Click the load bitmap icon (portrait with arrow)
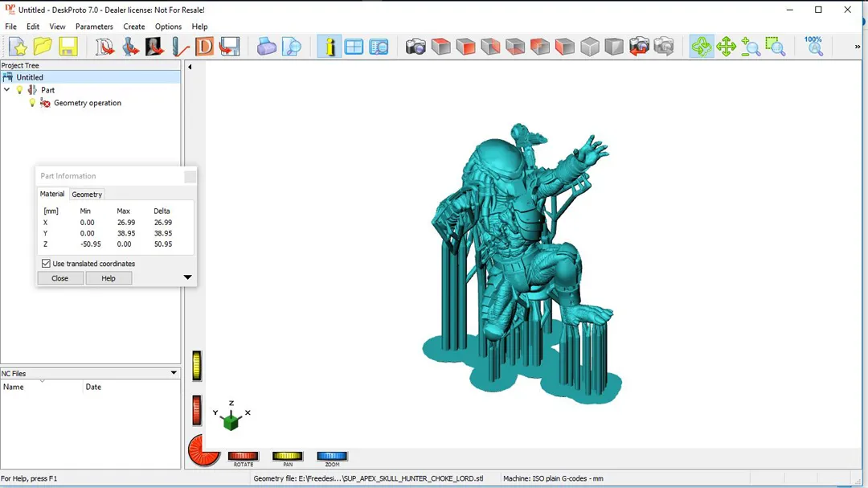 pyautogui.click(x=154, y=47)
